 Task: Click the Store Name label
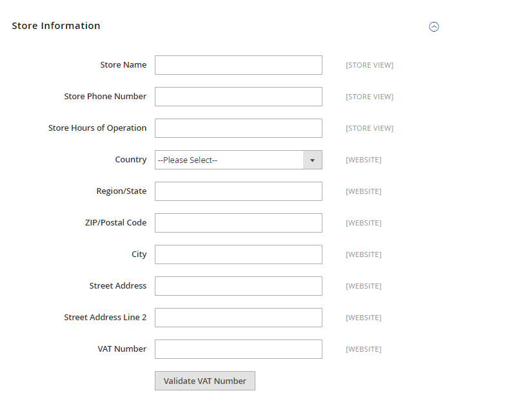pos(124,64)
